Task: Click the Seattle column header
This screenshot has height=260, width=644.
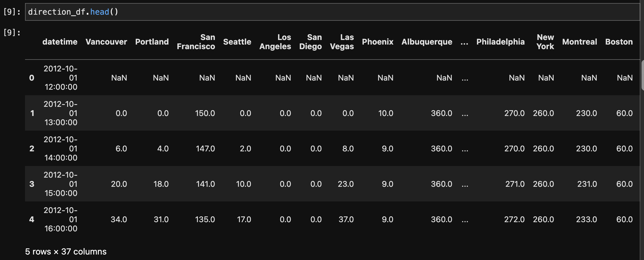Action: coord(237,42)
